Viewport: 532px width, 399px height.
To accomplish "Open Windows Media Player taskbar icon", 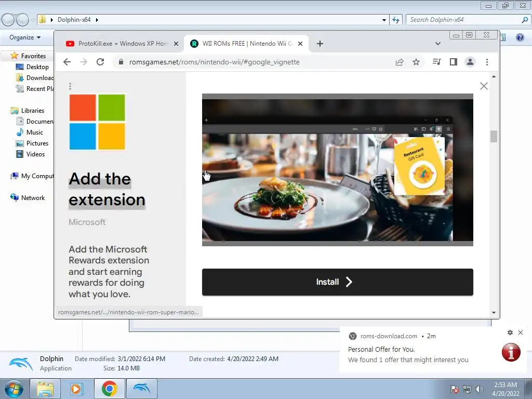I will click(77, 389).
